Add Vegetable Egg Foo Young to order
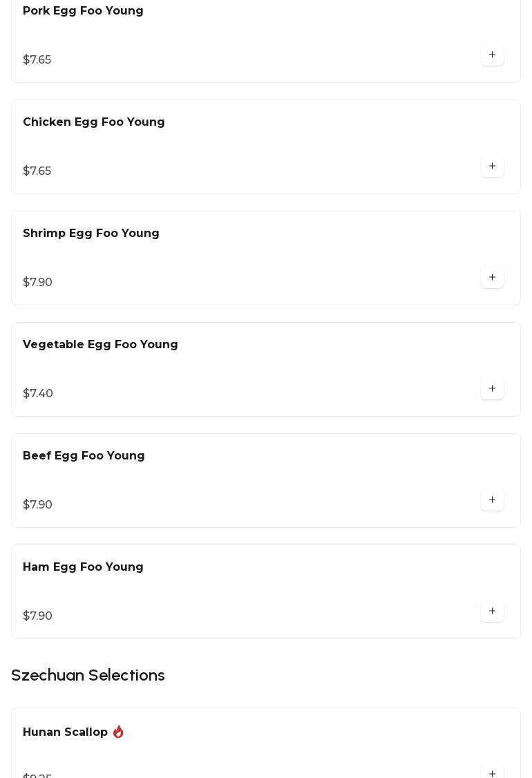The width and height of the screenshot is (532, 778). pyautogui.click(x=492, y=389)
